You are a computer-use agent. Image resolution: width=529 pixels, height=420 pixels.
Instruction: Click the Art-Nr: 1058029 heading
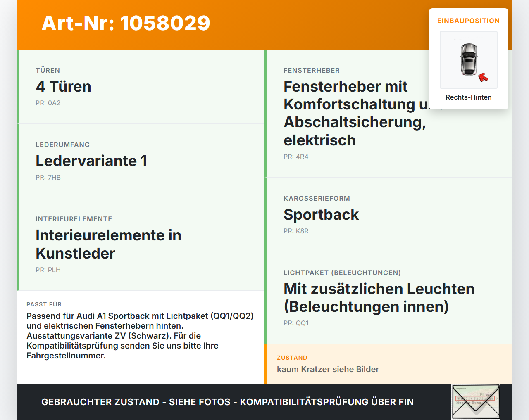pos(126,23)
